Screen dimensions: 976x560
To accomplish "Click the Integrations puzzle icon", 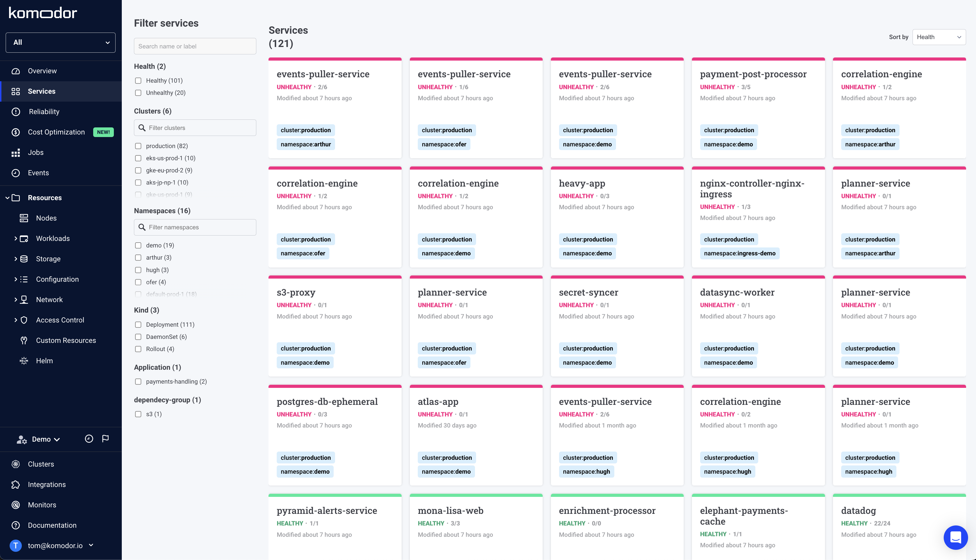I will [x=16, y=484].
